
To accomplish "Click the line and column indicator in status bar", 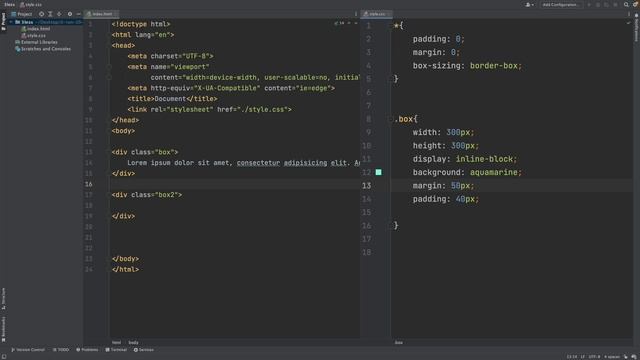I will point(572,357).
